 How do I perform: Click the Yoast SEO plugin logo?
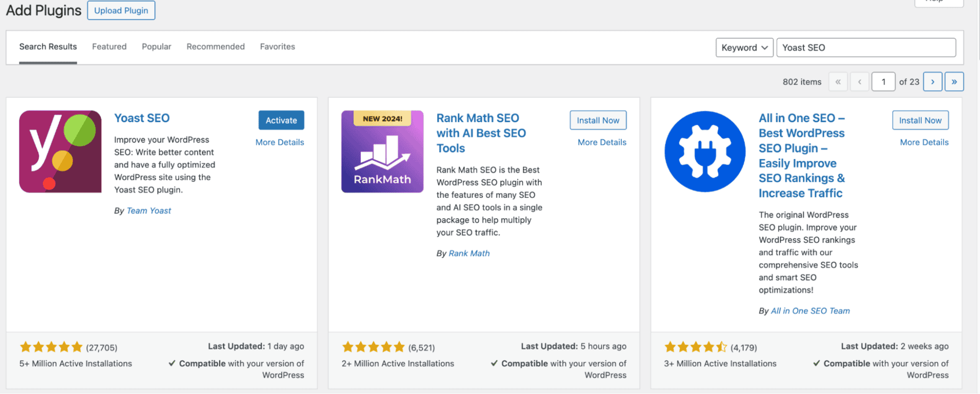[x=60, y=151]
